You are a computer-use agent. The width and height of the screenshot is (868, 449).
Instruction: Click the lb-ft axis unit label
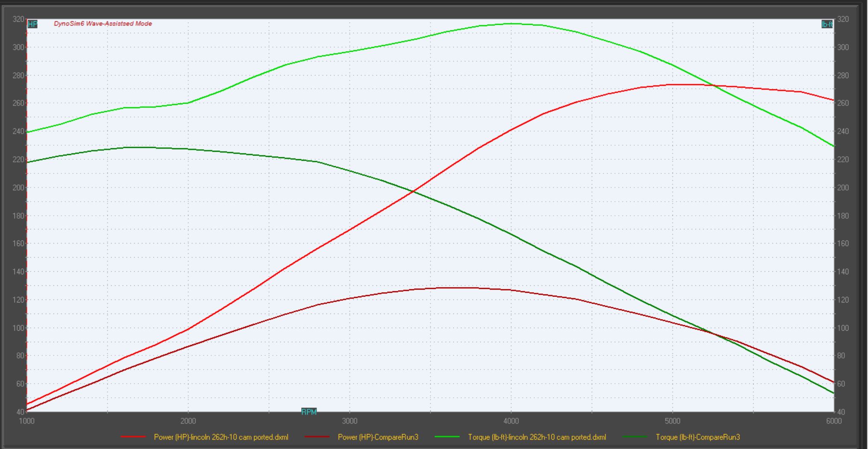827,24
